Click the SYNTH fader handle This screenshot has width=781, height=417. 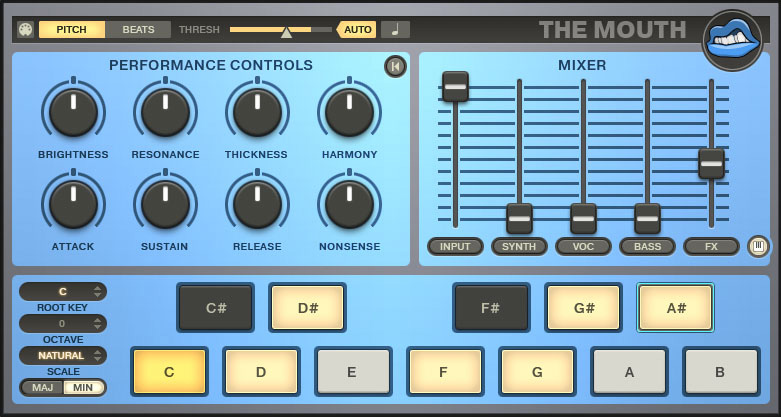(x=520, y=219)
